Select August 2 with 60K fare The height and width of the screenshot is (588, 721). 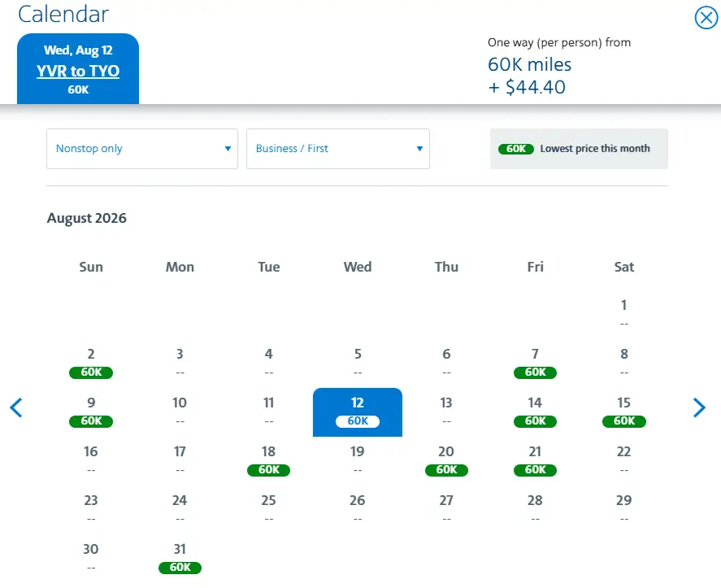91,363
